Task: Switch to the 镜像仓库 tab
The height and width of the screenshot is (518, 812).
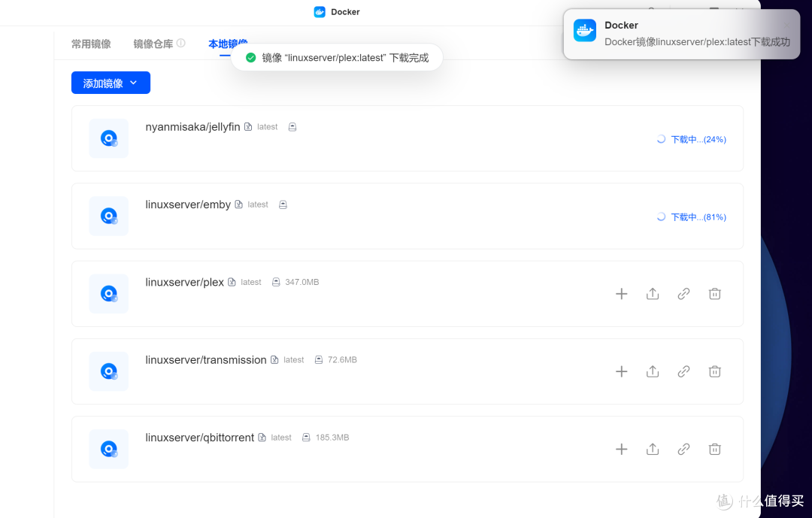Action: (x=153, y=44)
